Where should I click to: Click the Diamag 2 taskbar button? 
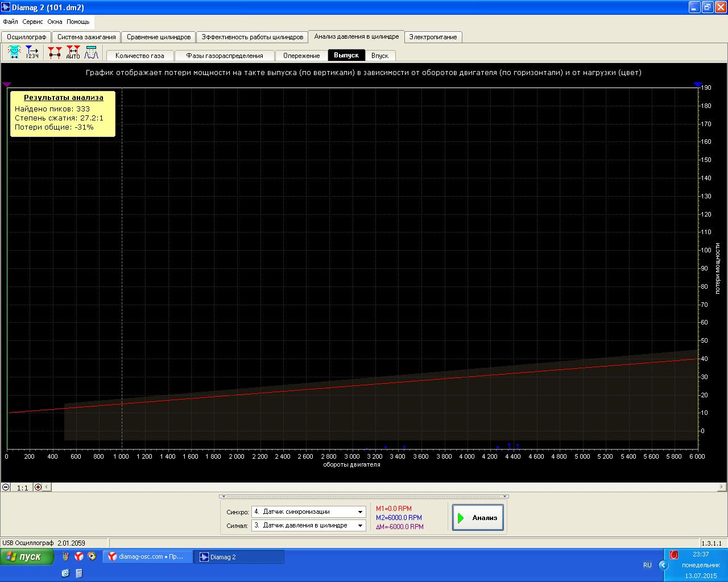(x=239, y=557)
